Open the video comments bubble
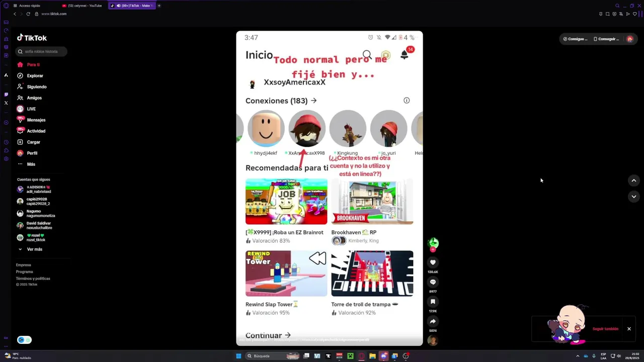This screenshot has height=362, width=644. click(x=433, y=282)
